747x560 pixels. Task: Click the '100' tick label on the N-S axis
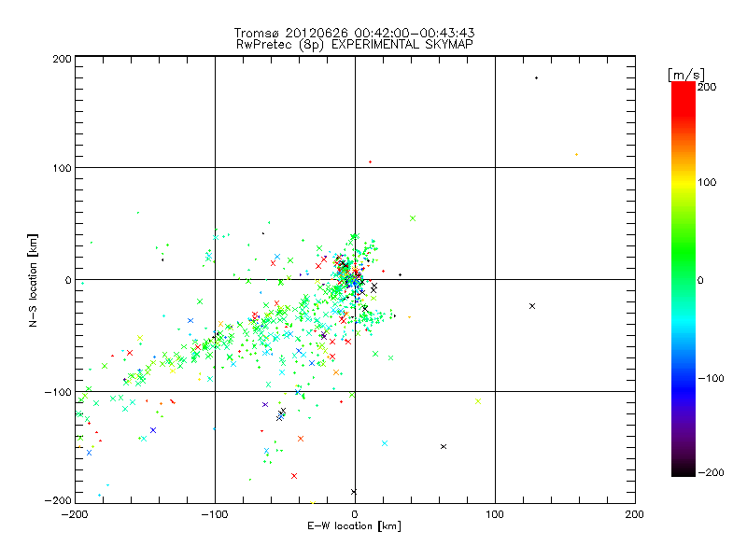click(62, 168)
